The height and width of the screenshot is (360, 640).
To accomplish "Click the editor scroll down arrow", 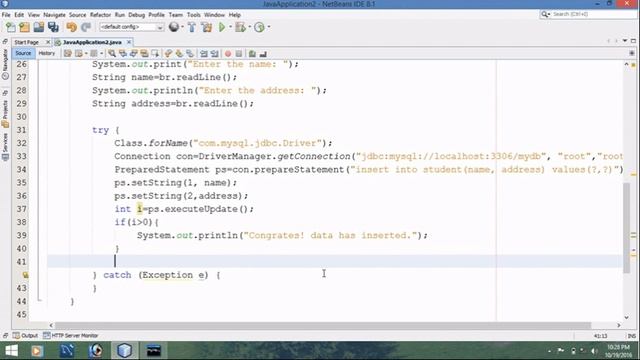I will 627,317.
